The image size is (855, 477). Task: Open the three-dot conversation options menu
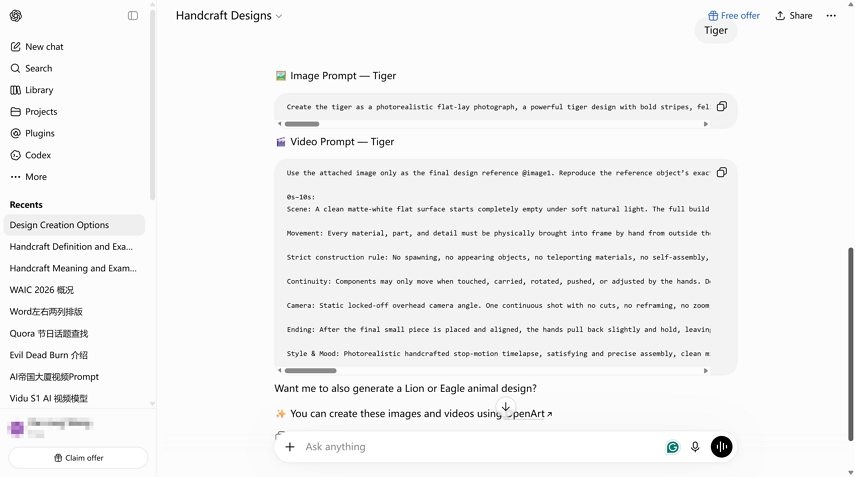pos(831,16)
